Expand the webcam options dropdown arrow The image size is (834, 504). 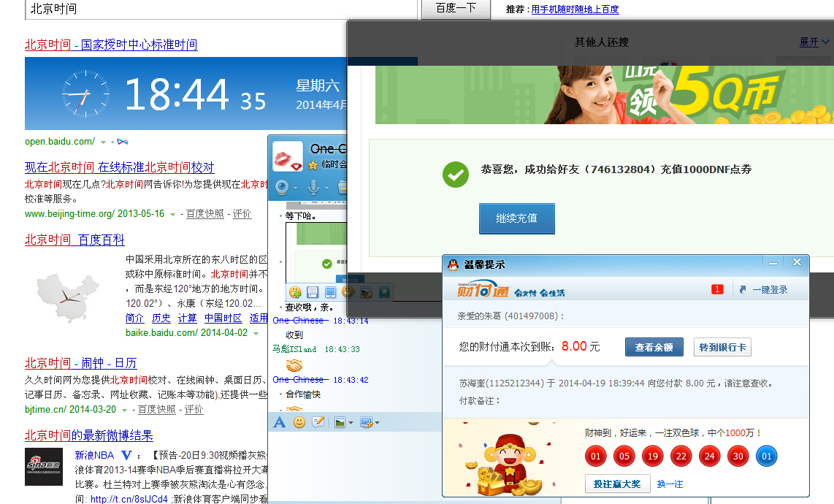tap(295, 188)
